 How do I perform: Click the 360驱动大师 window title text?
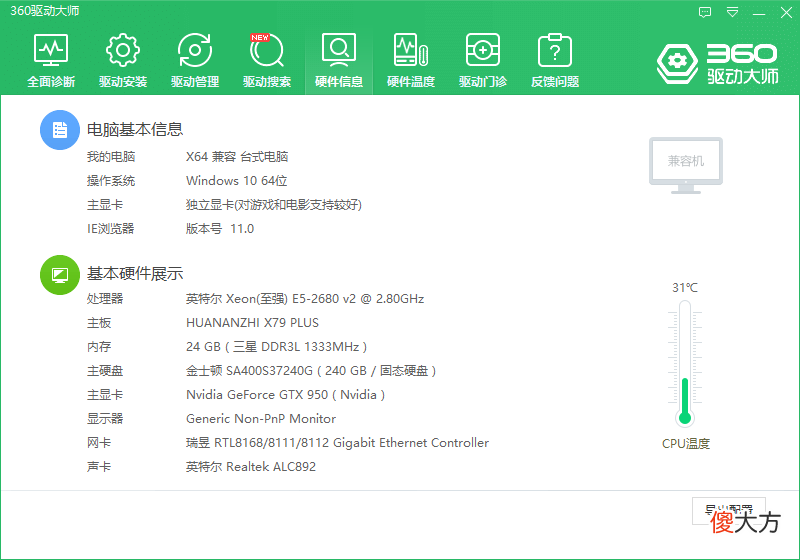[45, 11]
